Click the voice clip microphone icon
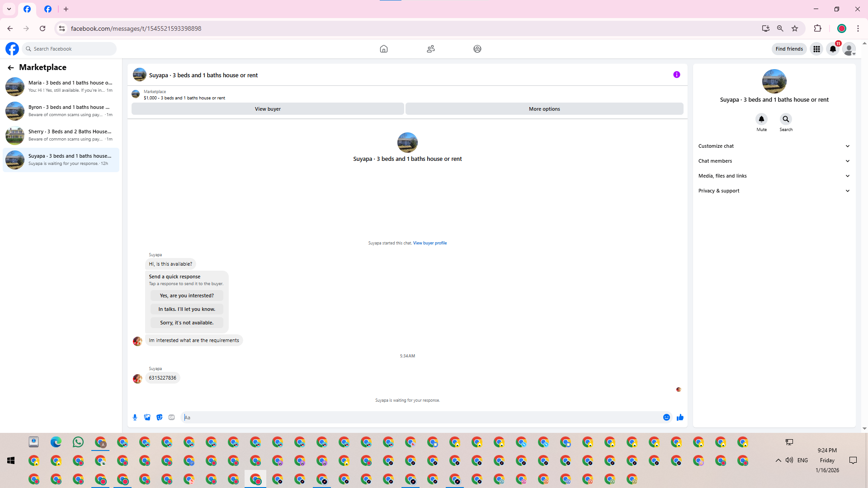The image size is (868, 488). 135,418
